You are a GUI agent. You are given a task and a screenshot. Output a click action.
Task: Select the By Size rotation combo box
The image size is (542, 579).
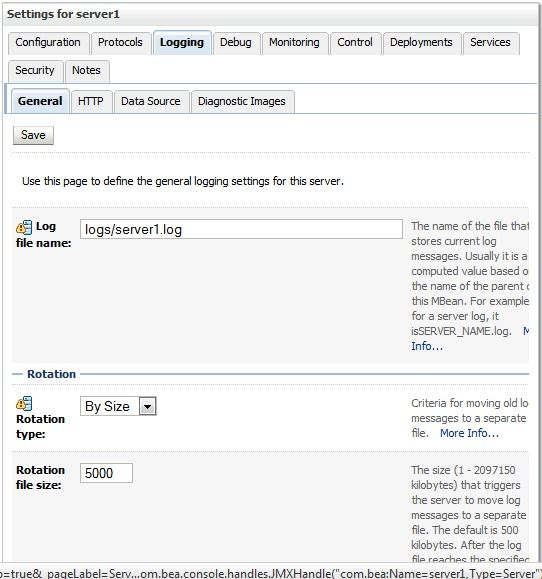[118, 407]
